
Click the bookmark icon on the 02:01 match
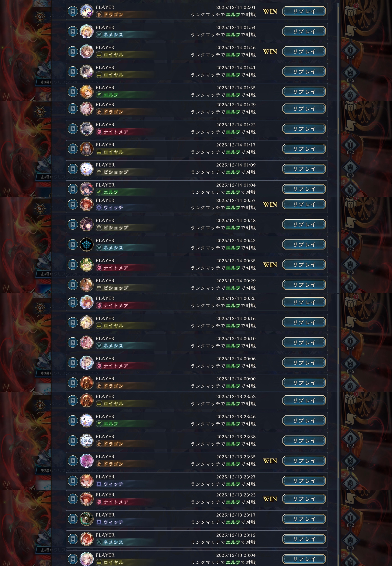pos(73,11)
